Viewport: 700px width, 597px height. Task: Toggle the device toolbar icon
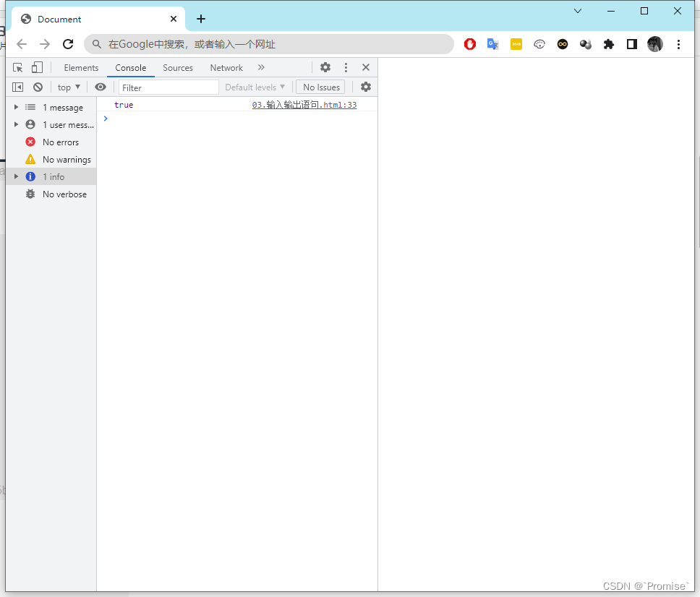click(x=37, y=67)
